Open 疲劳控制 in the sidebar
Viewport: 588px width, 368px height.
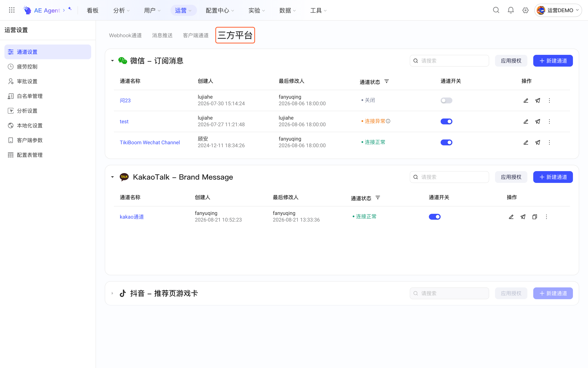click(x=48, y=67)
